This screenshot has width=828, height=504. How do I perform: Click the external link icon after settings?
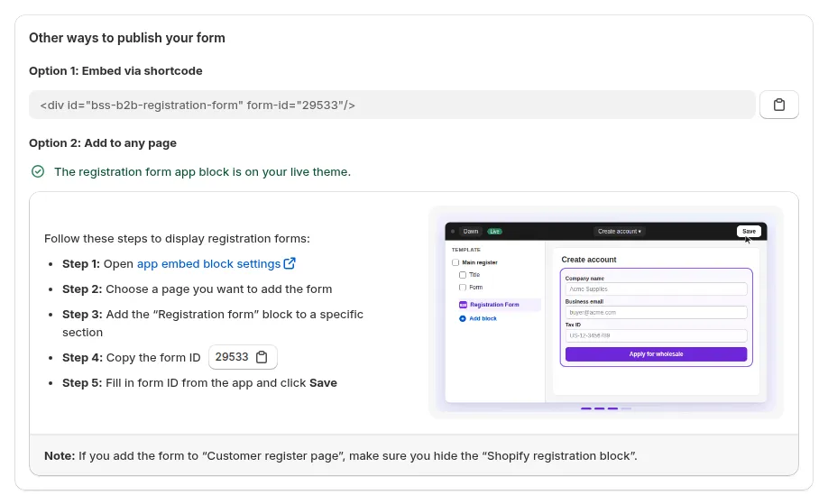pyautogui.click(x=290, y=263)
